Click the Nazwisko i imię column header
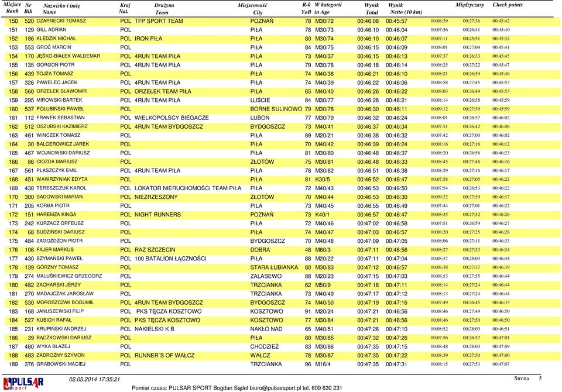This screenshot has width=562, height=392. 61,9
